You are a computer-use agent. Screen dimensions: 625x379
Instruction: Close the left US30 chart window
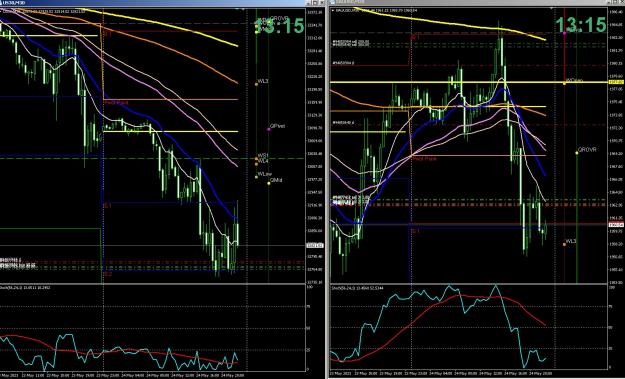321,2
